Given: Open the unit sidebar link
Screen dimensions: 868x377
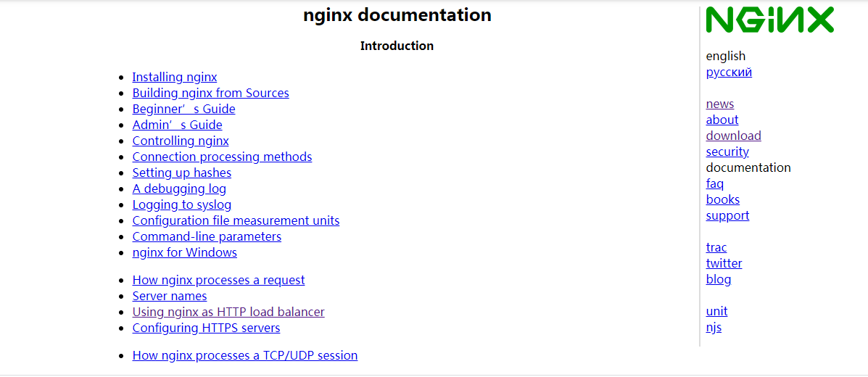Looking at the screenshot, I should point(716,311).
